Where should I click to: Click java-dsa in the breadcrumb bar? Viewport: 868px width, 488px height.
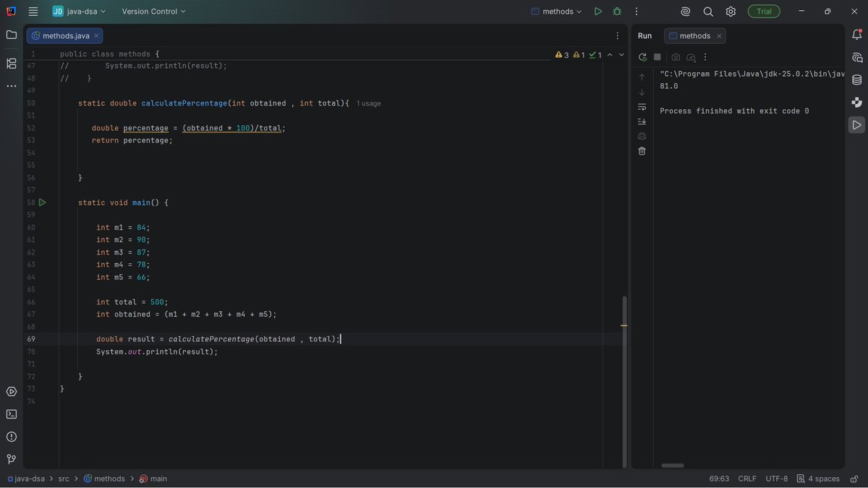(28, 479)
